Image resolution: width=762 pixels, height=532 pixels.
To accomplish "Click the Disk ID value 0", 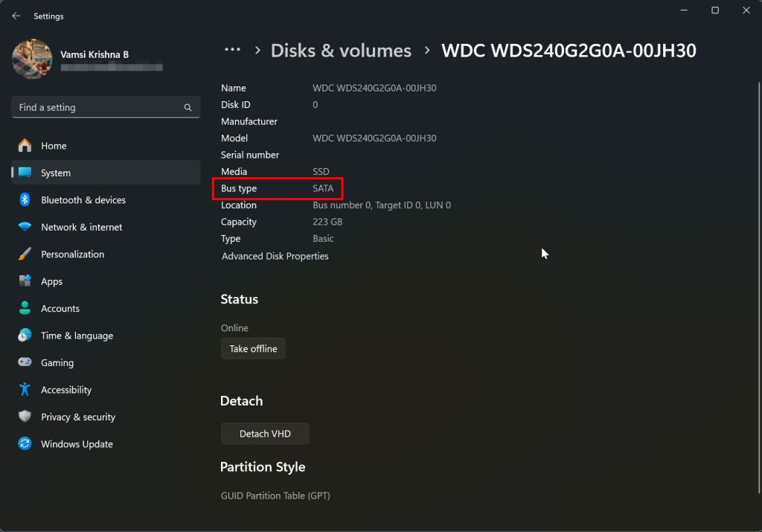I will point(315,105).
